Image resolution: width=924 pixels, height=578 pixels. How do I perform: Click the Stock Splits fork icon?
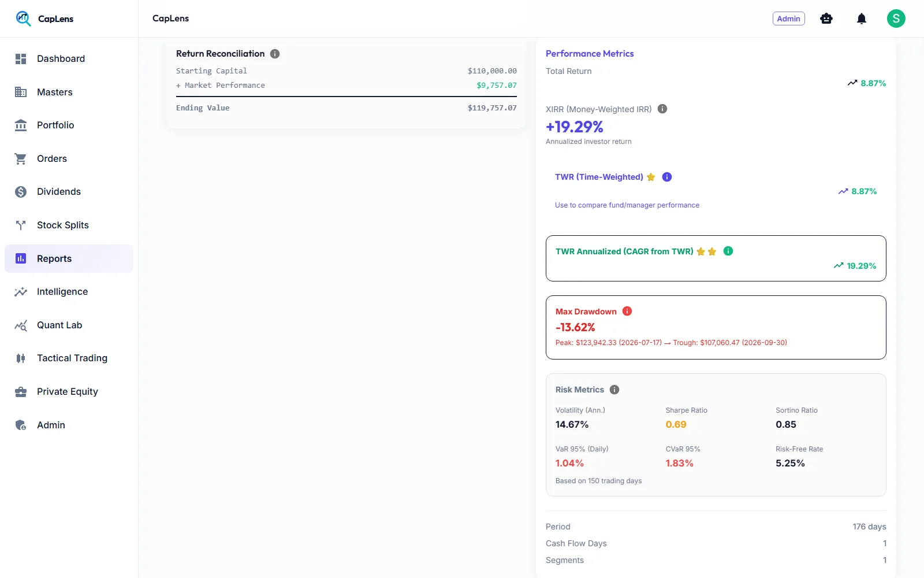coord(21,225)
